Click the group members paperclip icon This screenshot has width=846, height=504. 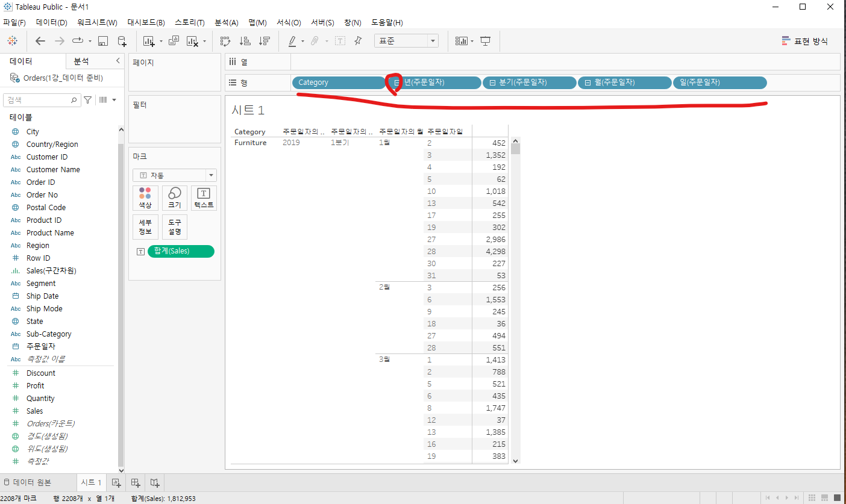(x=314, y=41)
